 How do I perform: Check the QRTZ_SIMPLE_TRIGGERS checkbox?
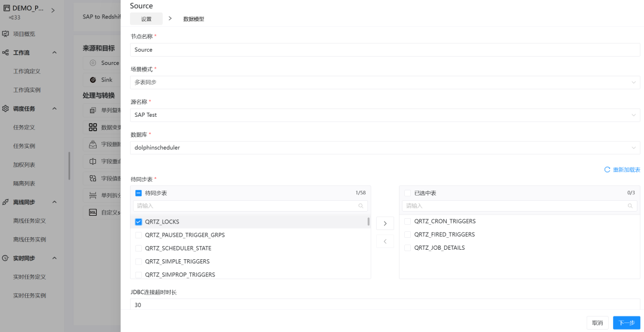click(138, 262)
